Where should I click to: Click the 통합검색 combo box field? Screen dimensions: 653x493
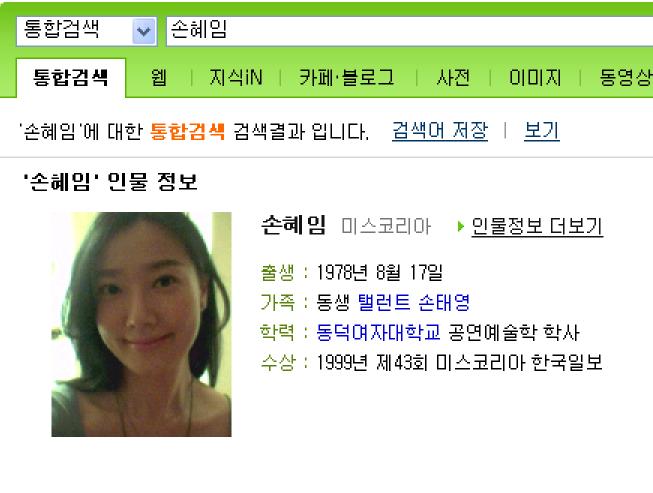pos(87,31)
